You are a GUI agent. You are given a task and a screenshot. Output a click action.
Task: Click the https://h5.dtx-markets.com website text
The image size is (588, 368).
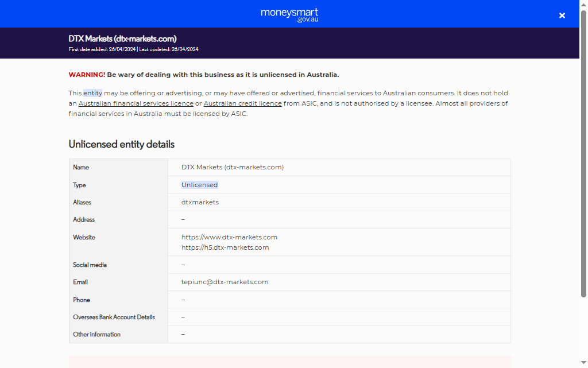(225, 247)
